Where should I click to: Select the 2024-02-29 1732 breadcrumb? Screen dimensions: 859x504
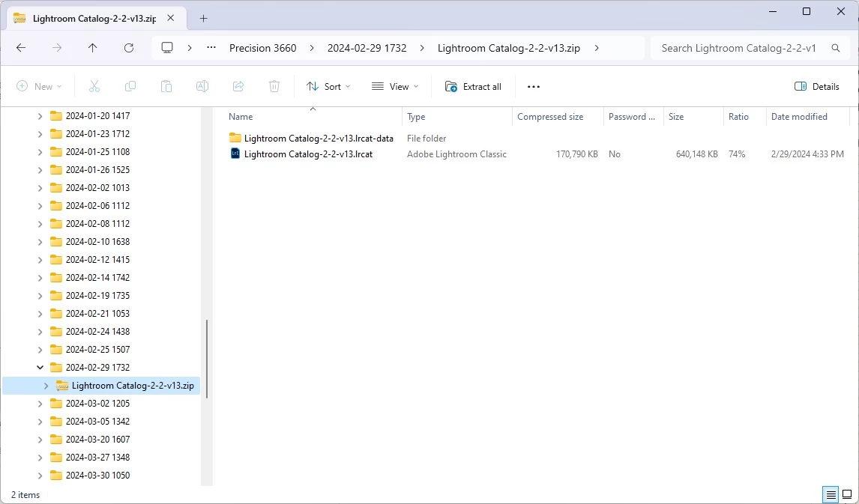click(x=367, y=48)
